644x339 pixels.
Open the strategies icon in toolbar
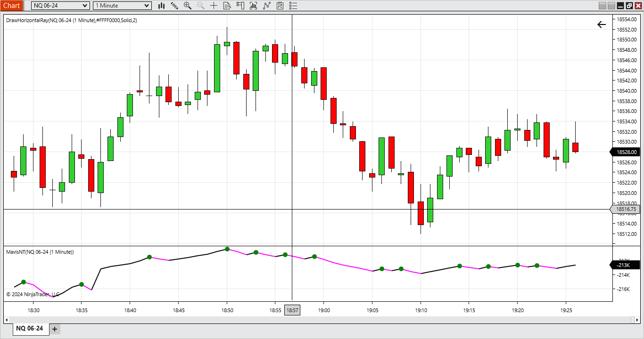(267, 6)
